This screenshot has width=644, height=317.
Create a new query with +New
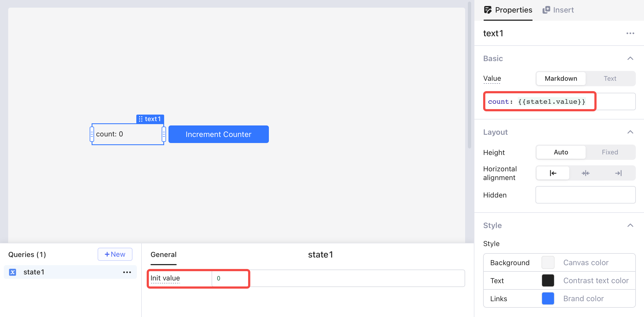[115, 254]
